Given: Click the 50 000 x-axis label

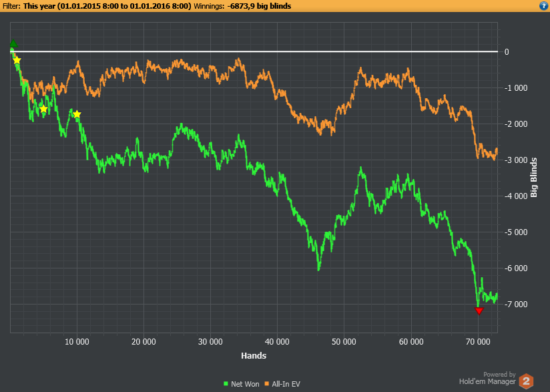Looking at the screenshot, I should coord(344,342).
